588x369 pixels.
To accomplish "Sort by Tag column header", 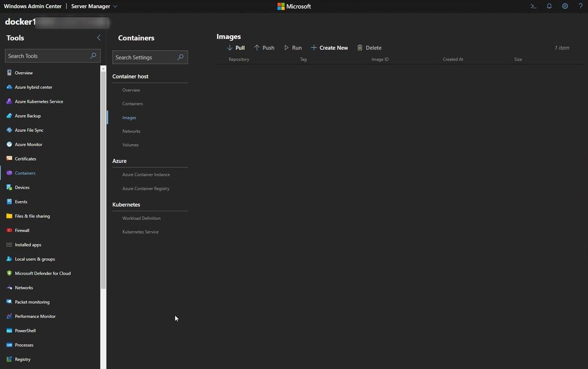I will pos(303,59).
